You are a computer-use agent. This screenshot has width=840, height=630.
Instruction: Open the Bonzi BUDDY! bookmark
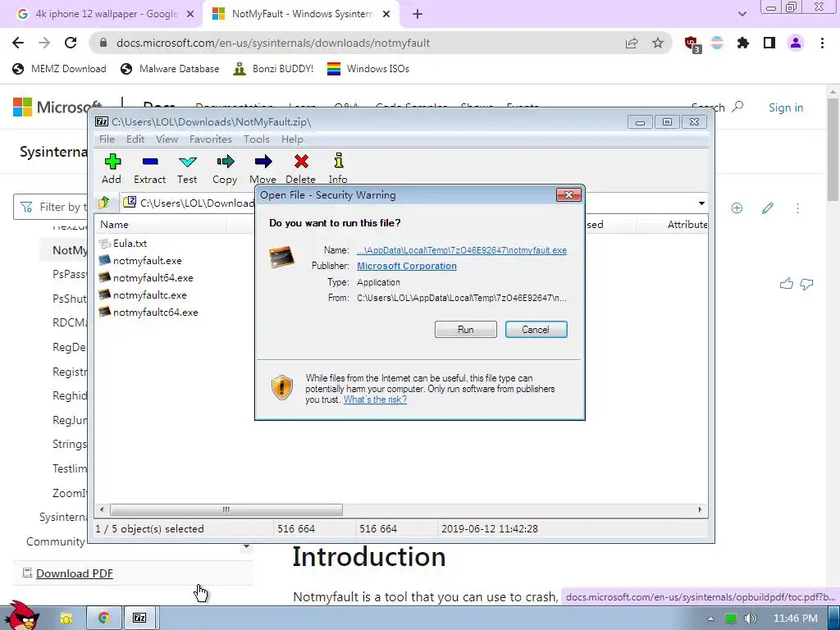coord(273,69)
